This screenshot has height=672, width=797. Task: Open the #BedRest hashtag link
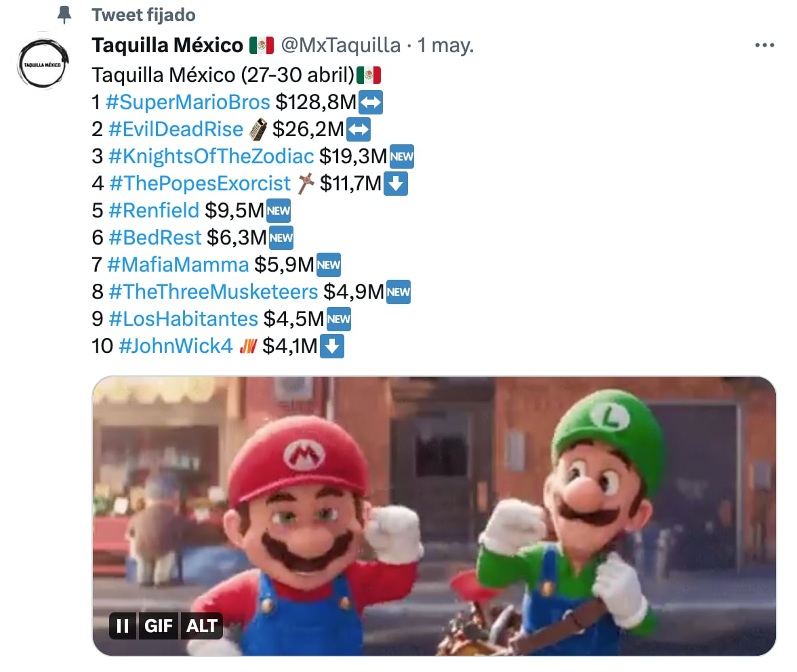coord(155,238)
